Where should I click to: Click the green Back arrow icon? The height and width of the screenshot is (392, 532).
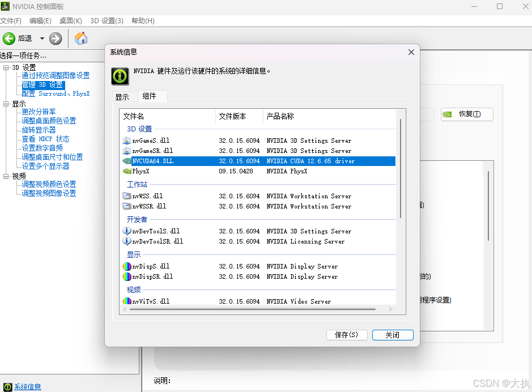(9, 39)
